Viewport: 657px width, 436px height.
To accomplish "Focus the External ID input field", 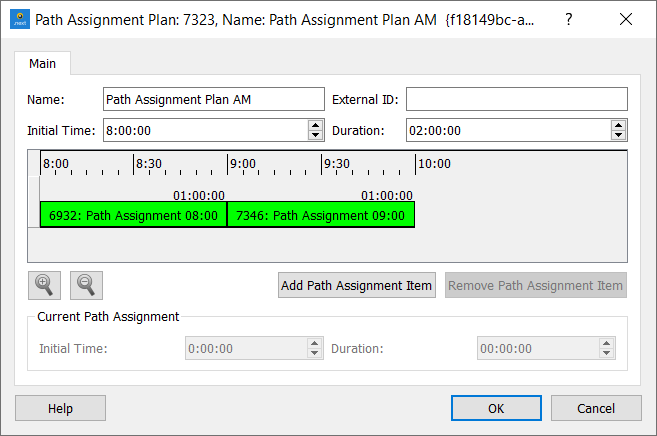I will pyautogui.click(x=516, y=99).
